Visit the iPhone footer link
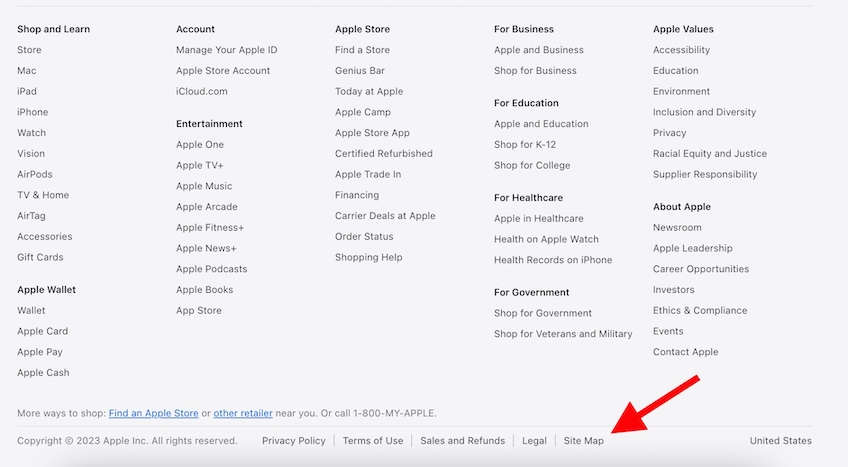Image resolution: width=848 pixels, height=467 pixels. pos(32,112)
